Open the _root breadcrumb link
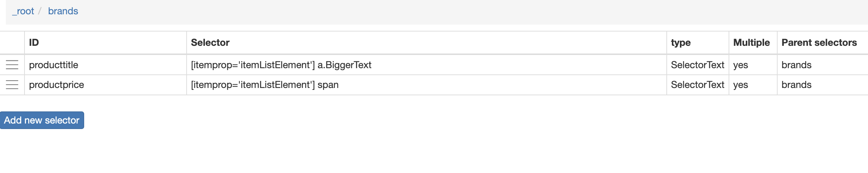The width and height of the screenshot is (868, 173). [23, 11]
